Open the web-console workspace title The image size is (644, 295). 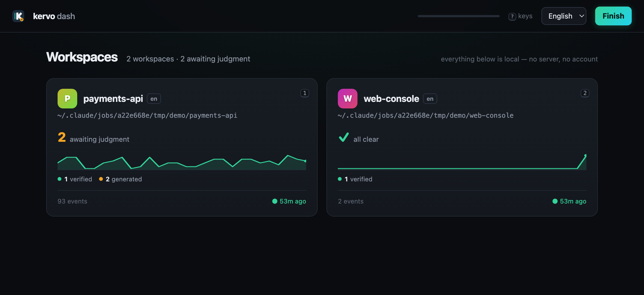391,99
